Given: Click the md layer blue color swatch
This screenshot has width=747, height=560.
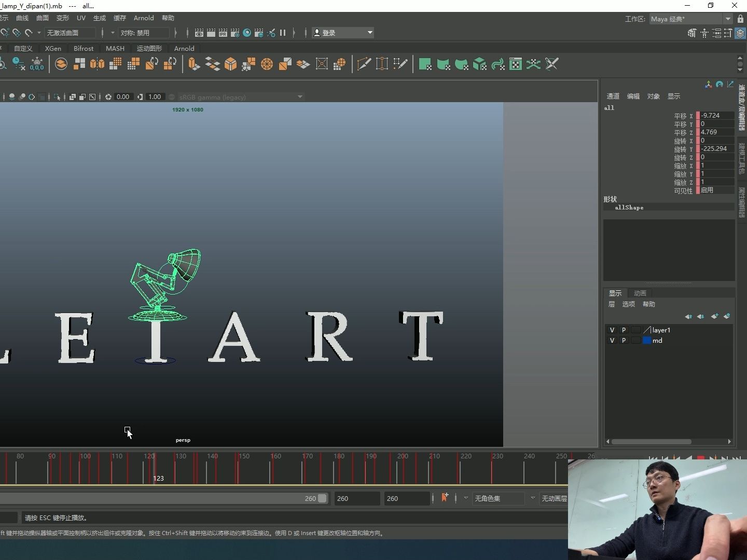Looking at the screenshot, I should (647, 341).
